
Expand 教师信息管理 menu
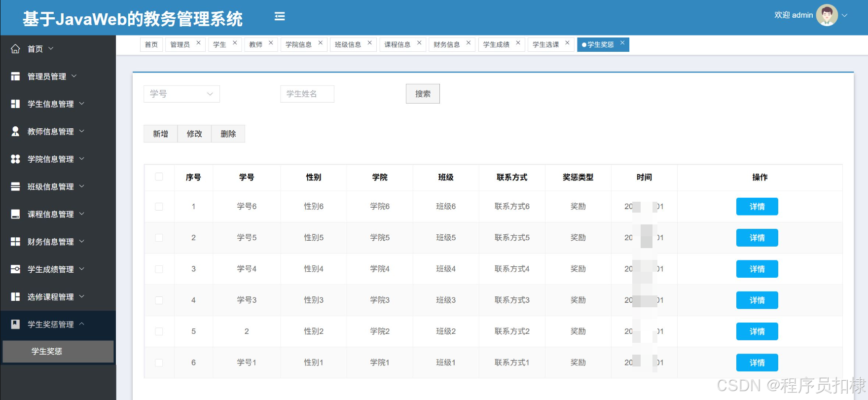tap(82, 131)
